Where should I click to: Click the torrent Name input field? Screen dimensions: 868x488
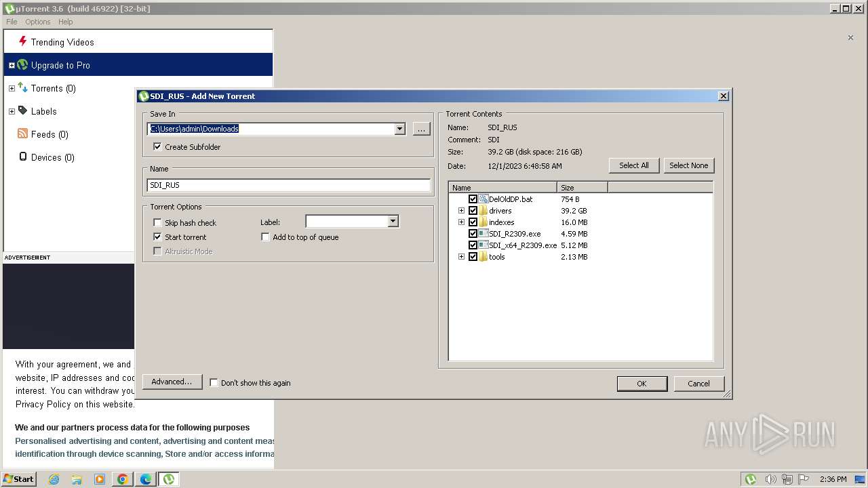pos(289,185)
